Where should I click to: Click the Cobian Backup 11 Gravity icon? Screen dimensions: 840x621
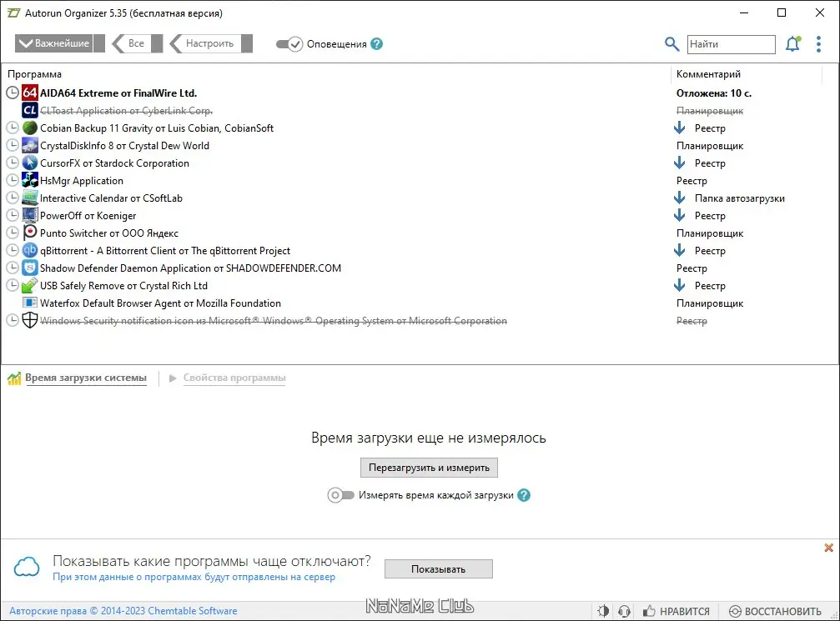29,128
